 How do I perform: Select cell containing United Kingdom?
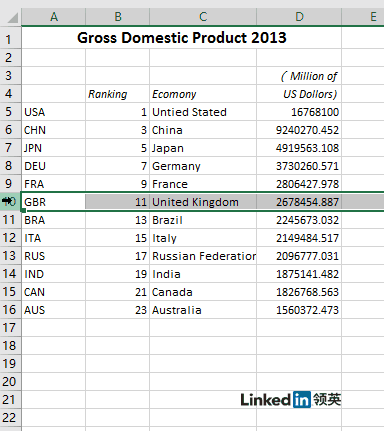[203, 202]
